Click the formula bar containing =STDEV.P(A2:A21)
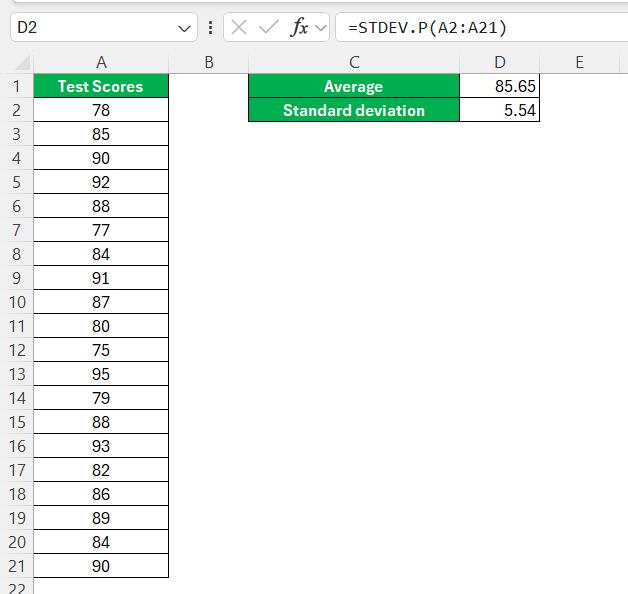 pos(481,27)
